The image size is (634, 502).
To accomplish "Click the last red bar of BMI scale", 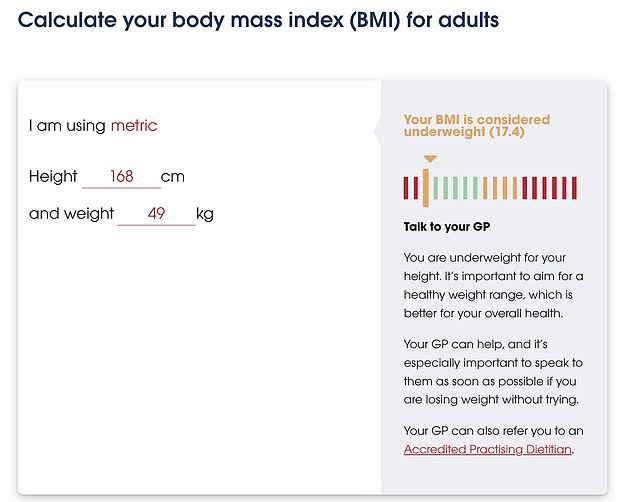I will [x=574, y=188].
